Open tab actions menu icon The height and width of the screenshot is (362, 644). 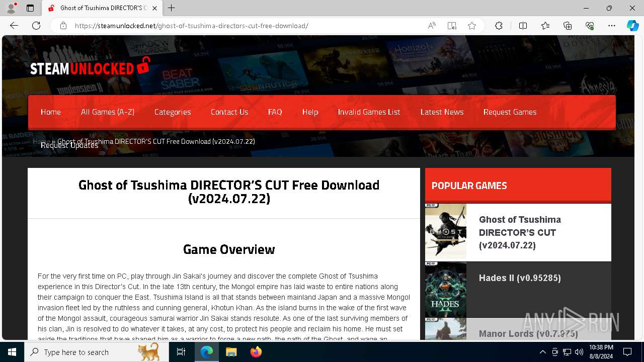[x=30, y=8]
